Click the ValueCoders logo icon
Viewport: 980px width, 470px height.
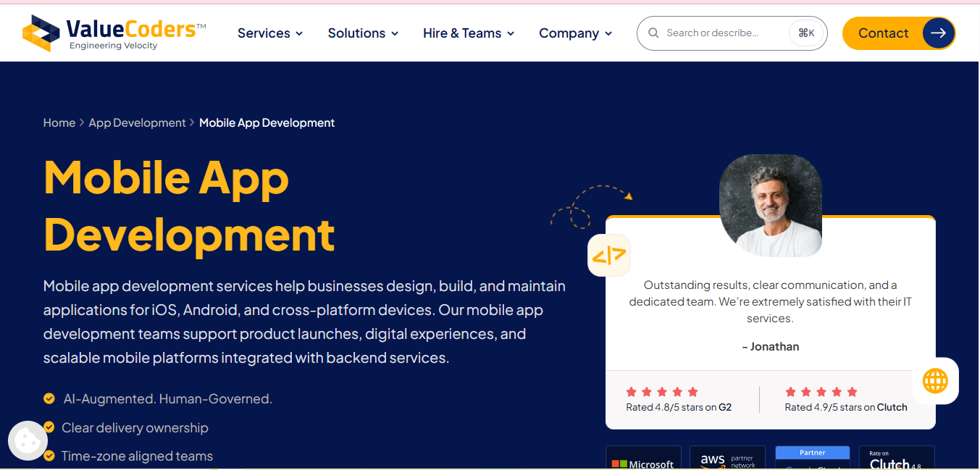(41, 33)
